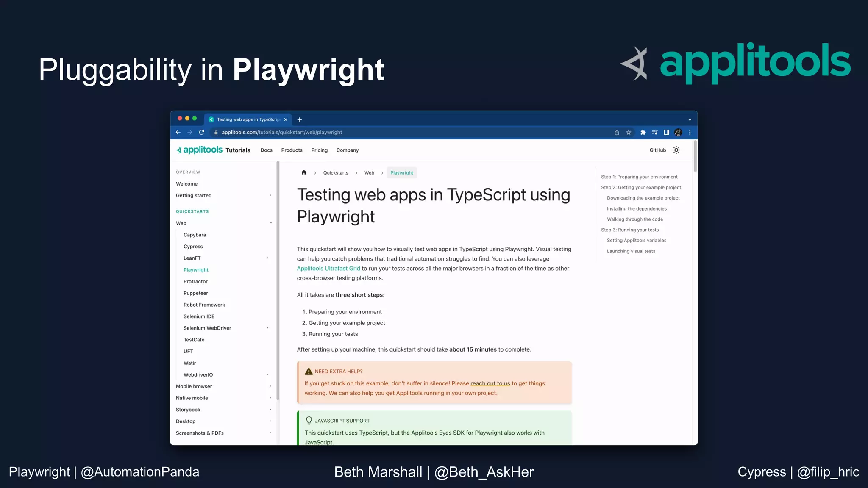The image size is (868, 488).
Task: Expand the Storybook sidebar section
Action: [x=270, y=410]
